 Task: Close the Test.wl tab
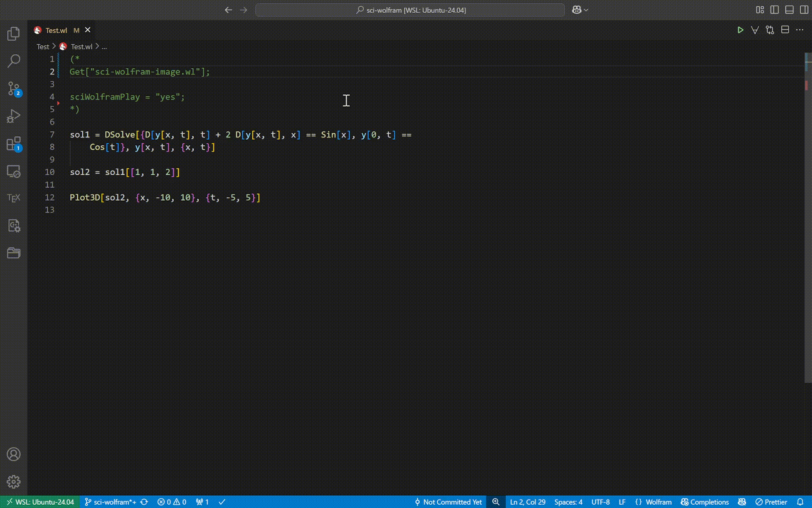click(x=88, y=30)
